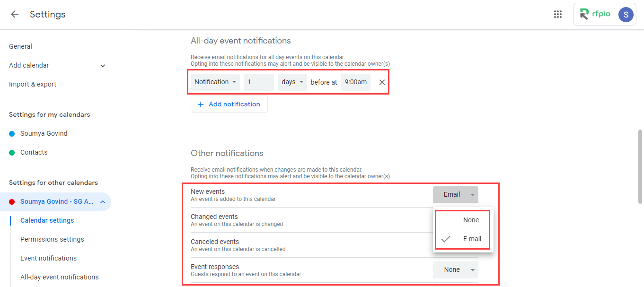Click the Add notification button

point(229,104)
